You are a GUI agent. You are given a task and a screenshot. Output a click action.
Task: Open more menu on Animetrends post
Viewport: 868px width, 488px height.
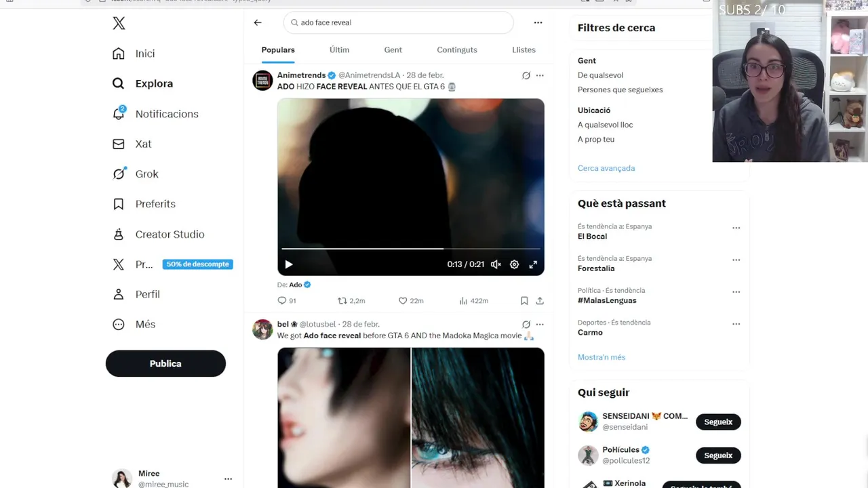click(x=540, y=75)
